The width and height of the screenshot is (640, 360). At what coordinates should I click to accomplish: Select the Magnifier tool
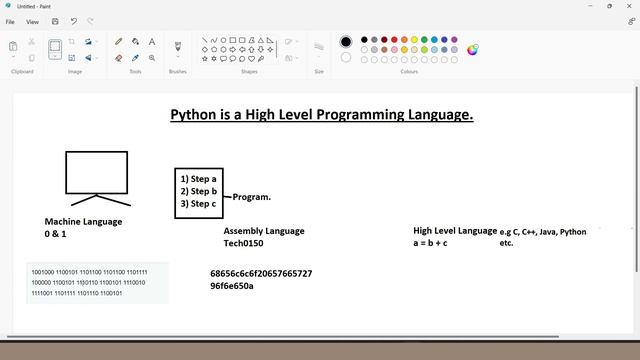(152, 58)
